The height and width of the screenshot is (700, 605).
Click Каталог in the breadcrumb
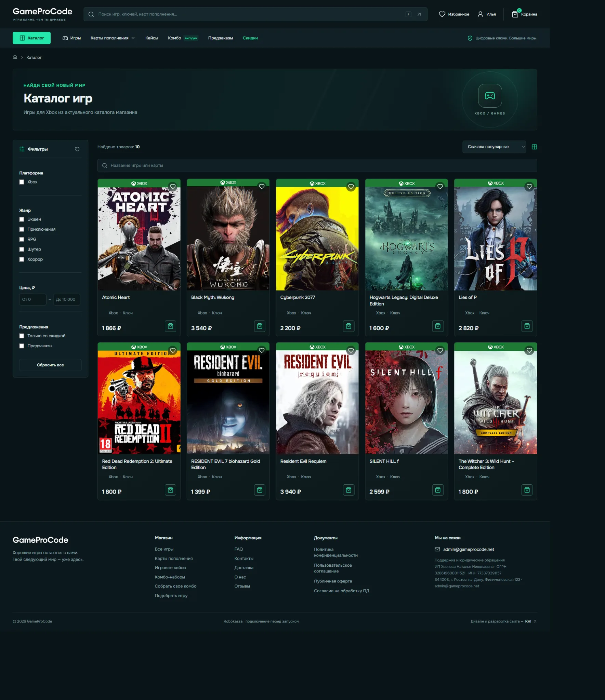point(34,57)
